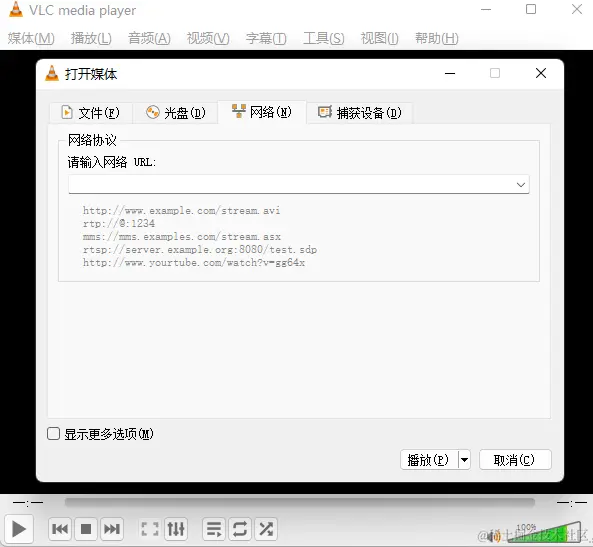Expand the network URL dropdown arrow
Viewport: 593px width, 547px height.
[x=521, y=185]
